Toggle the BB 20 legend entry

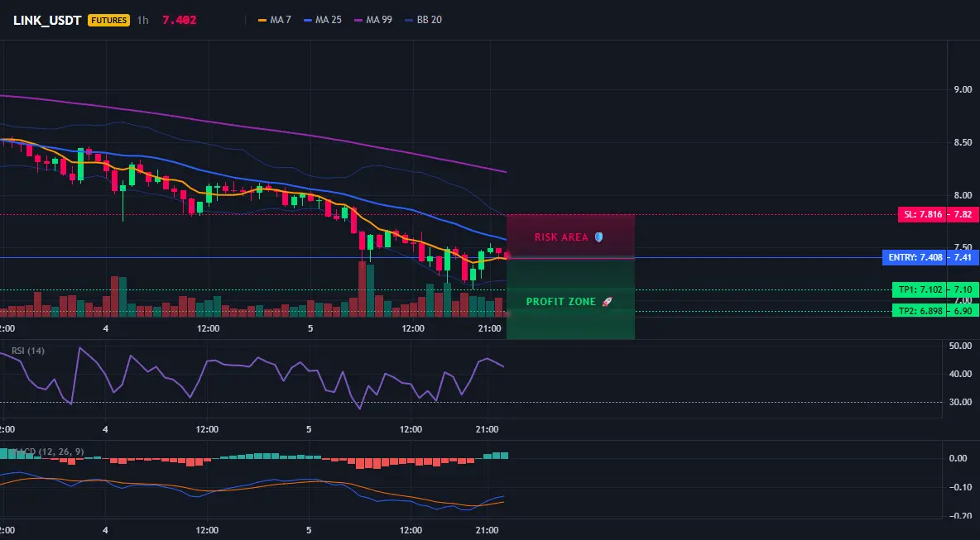point(423,20)
